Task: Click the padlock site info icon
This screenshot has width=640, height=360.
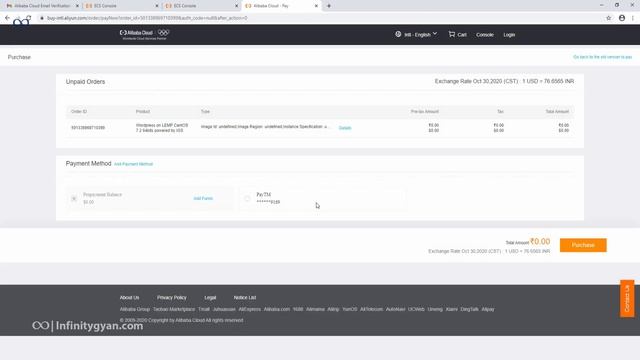Action: 42,18
